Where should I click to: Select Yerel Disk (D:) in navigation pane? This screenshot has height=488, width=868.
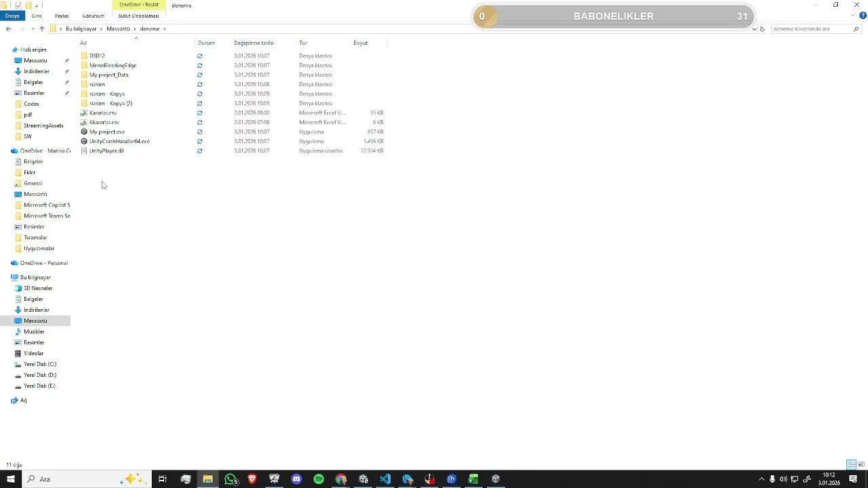[40, 375]
